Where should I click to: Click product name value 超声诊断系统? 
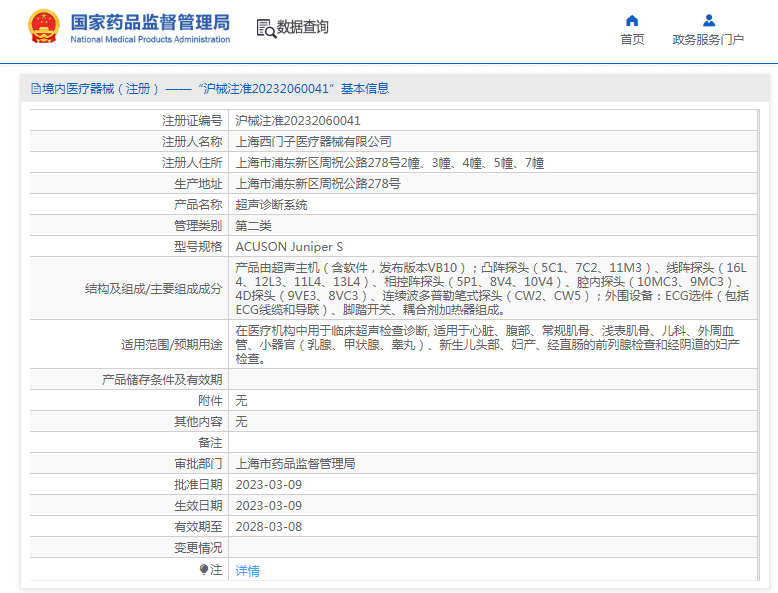[x=271, y=204]
